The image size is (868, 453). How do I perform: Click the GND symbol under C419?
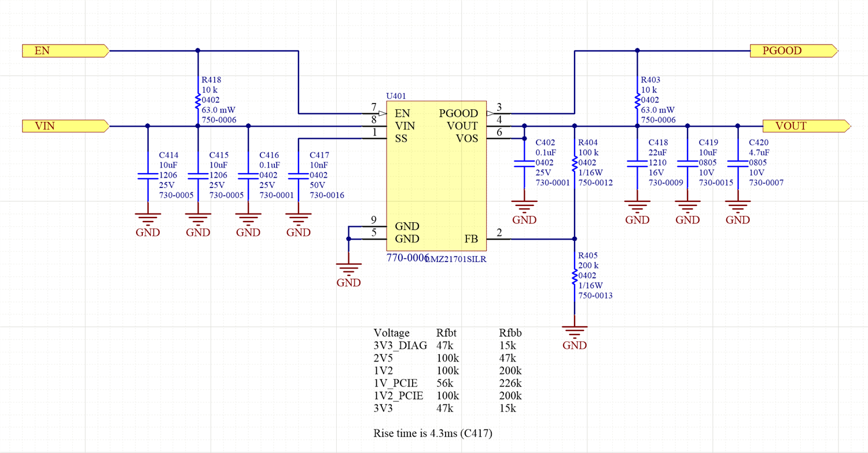click(x=687, y=213)
